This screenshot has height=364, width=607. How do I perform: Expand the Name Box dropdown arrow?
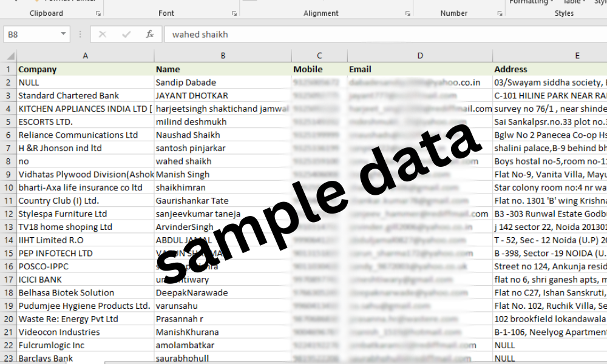point(63,34)
